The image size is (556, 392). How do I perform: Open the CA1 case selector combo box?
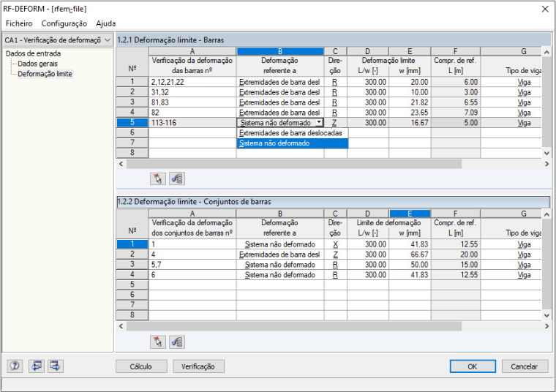[58, 40]
